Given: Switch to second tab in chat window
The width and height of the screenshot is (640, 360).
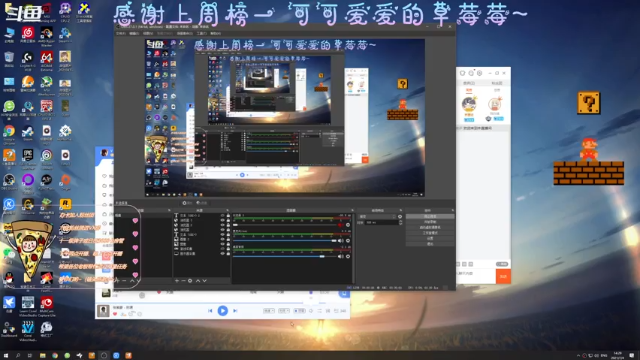Looking at the screenshot, I should click(x=496, y=83).
